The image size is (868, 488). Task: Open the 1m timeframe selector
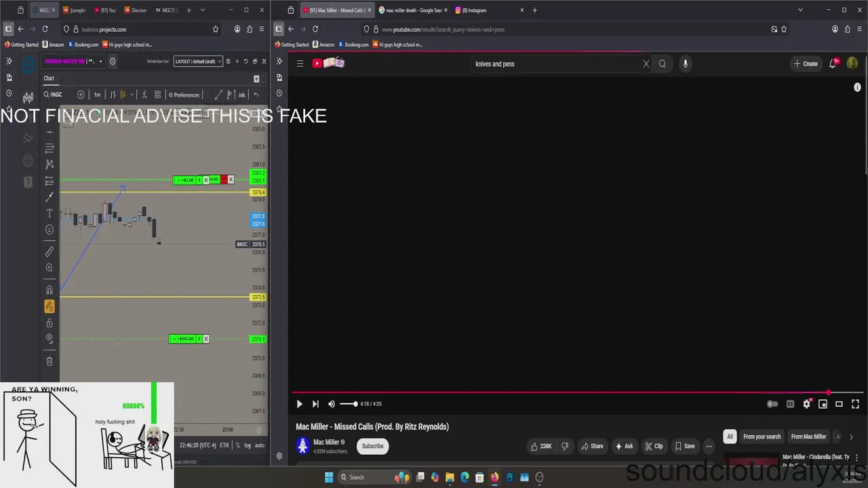point(97,95)
